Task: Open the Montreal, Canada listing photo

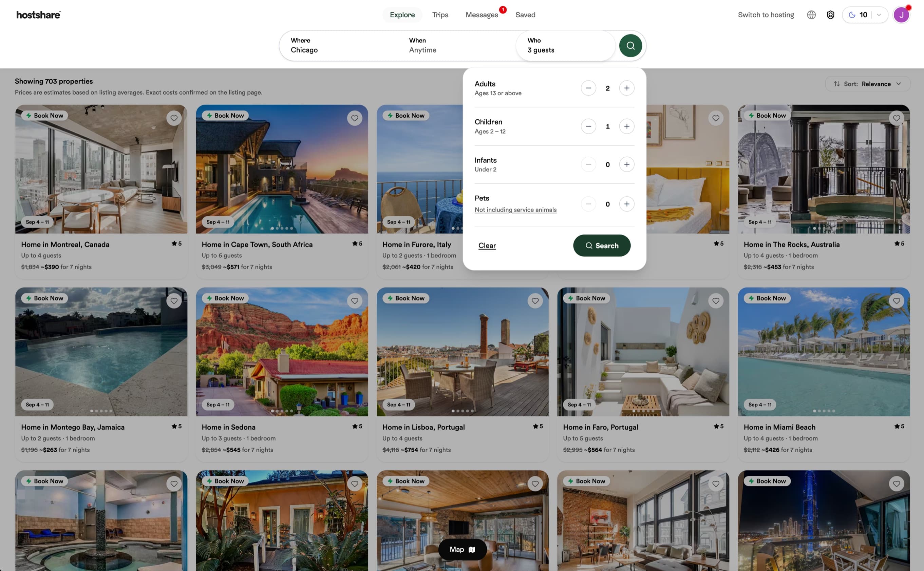Action: tap(101, 169)
